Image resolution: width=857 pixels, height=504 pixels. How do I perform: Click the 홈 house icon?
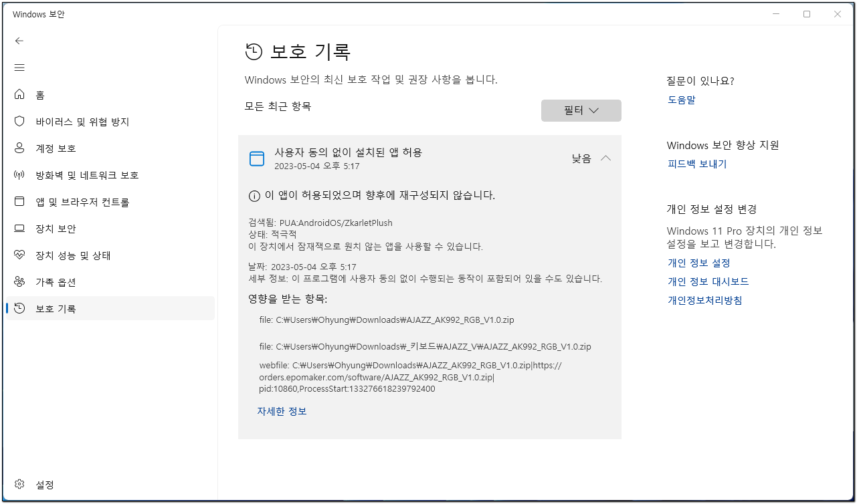[19, 95]
